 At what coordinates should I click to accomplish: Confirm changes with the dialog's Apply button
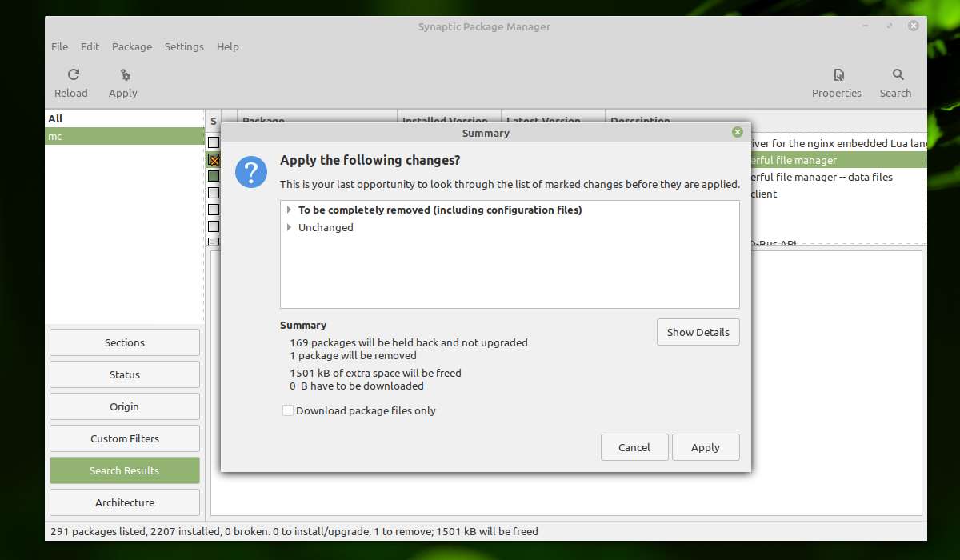(706, 447)
